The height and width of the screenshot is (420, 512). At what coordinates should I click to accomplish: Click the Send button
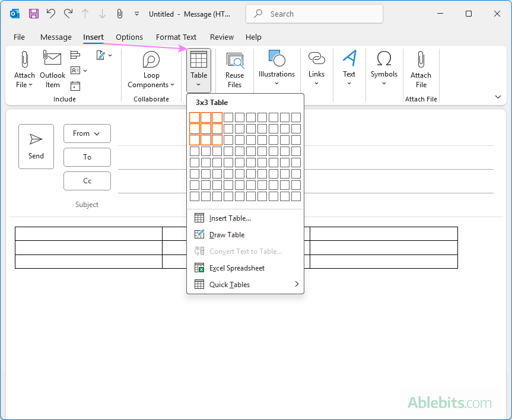36,146
